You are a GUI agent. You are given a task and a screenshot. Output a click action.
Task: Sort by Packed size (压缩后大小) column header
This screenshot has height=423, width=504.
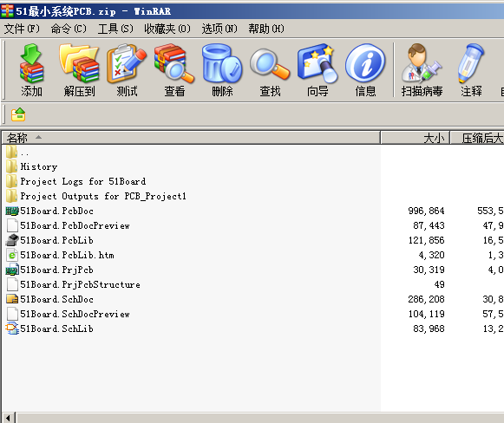[477, 138]
